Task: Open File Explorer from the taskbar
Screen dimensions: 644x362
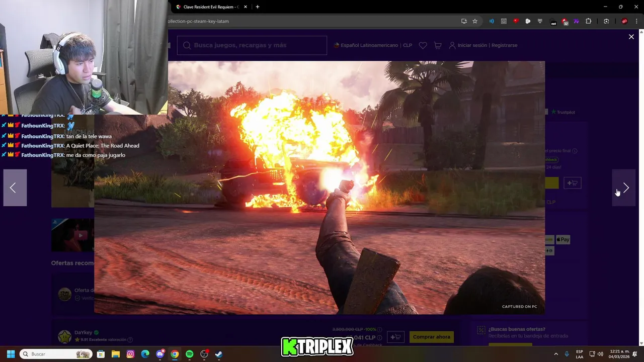Action: coord(115,354)
